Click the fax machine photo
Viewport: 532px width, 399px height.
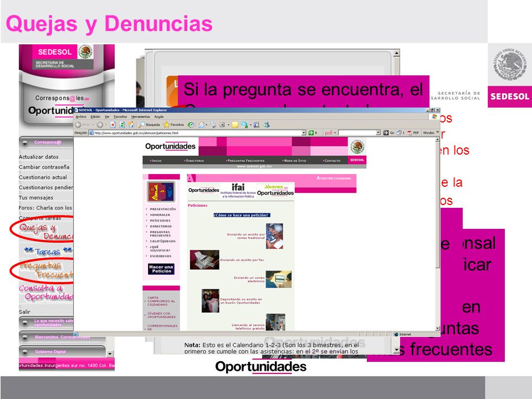(x=204, y=259)
